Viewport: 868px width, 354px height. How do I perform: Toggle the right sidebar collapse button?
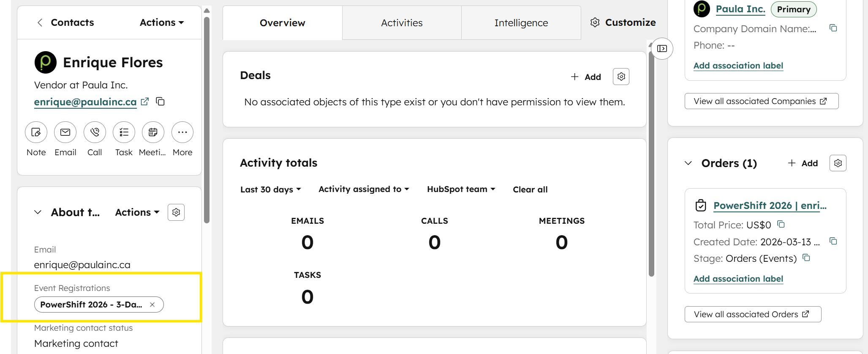(662, 49)
